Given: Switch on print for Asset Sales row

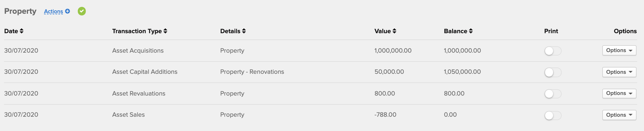Looking at the screenshot, I should [553, 116].
